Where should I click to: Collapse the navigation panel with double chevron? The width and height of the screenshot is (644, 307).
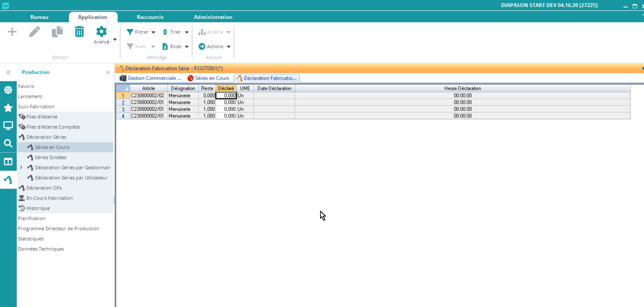(8, 72)
